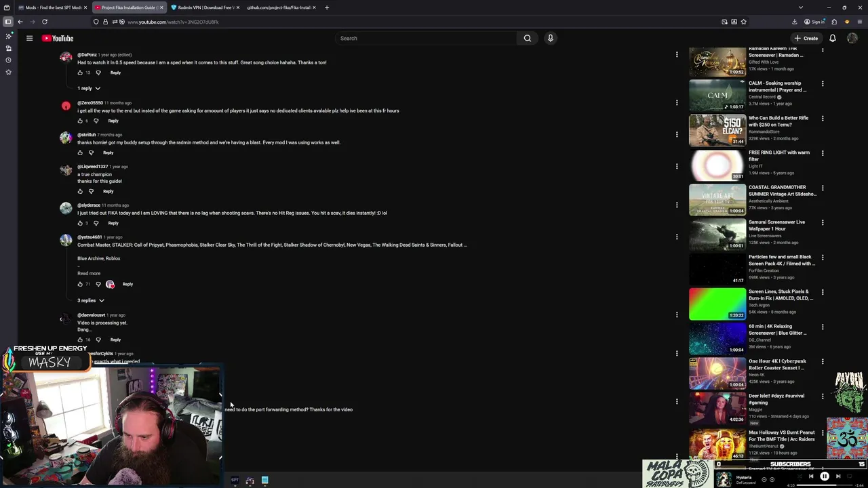Open the browser downloads arrow icon
The image size is (868, 488).
coord(795,22)
